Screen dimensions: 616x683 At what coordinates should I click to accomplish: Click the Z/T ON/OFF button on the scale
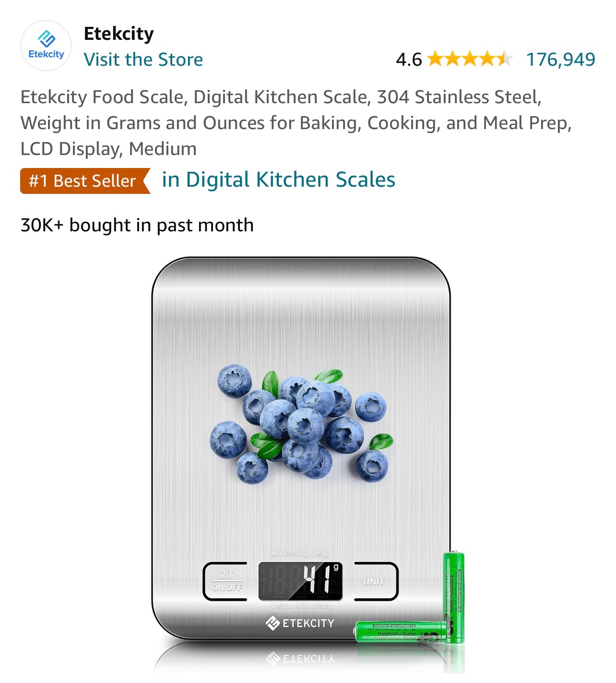tap(225, 581)
